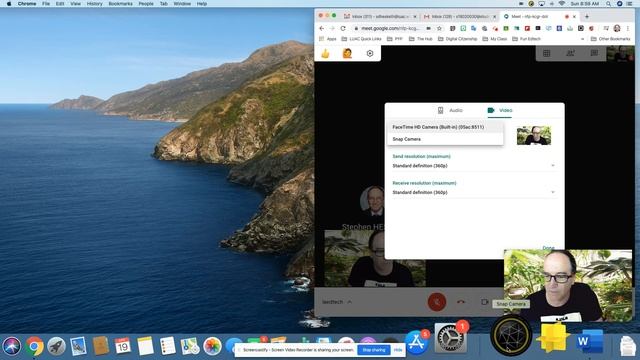640x360 pixels.
Task: Open The Hub bookmark folder
Action: (x=421, y=39)
